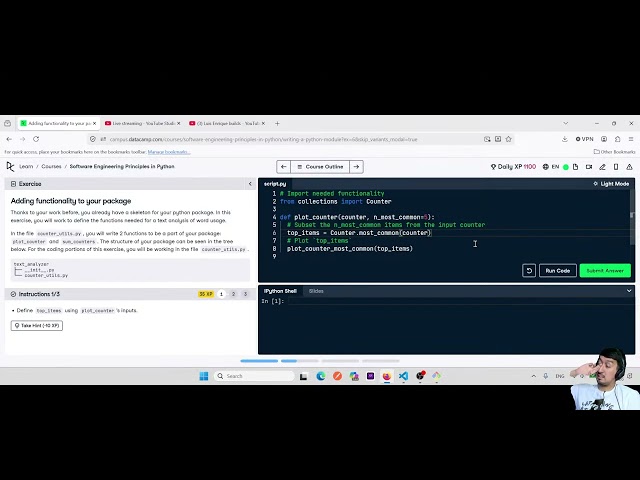Image resolution: width=640 pixels, height=480 pixels.
Task: Click the DataCamp logo icon
Action: click(x=10, y=167)
